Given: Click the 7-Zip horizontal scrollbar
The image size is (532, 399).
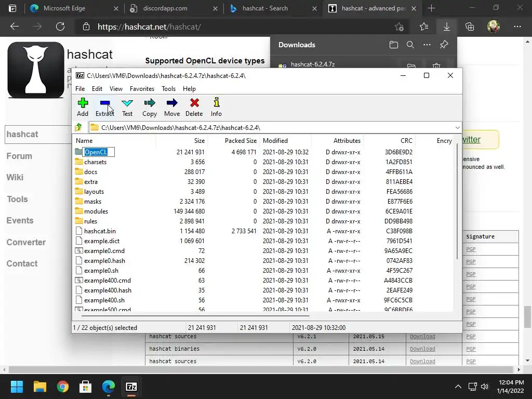Looking at the screenshot, I should (x=195, y=315).
